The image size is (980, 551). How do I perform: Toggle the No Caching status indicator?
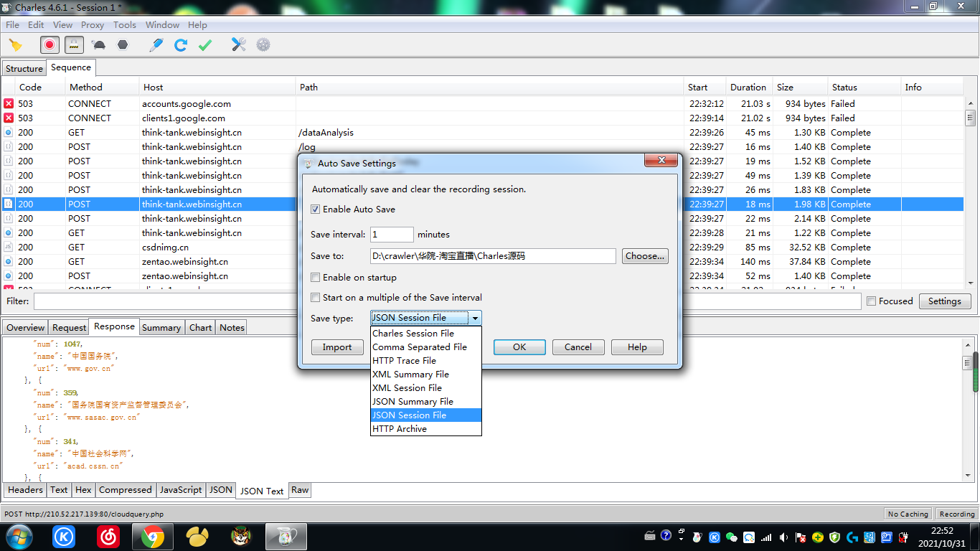908,514
